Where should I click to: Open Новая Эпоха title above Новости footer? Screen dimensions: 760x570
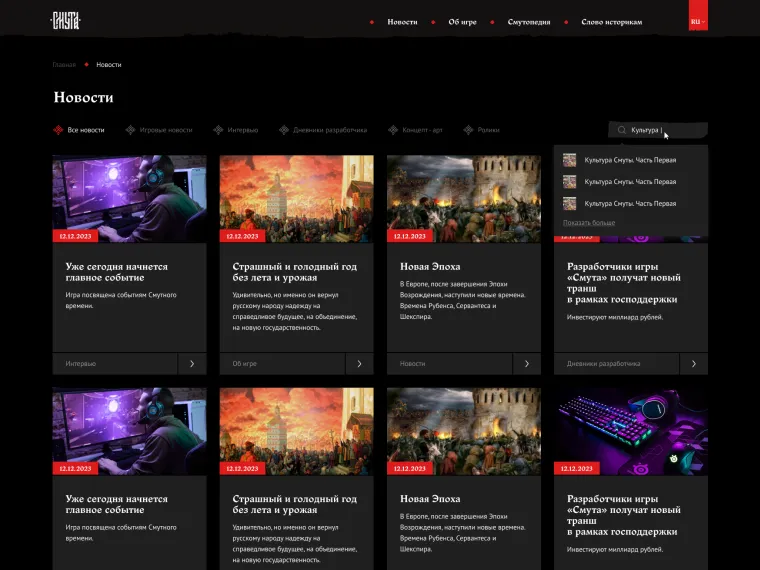[x=430, y=267]
